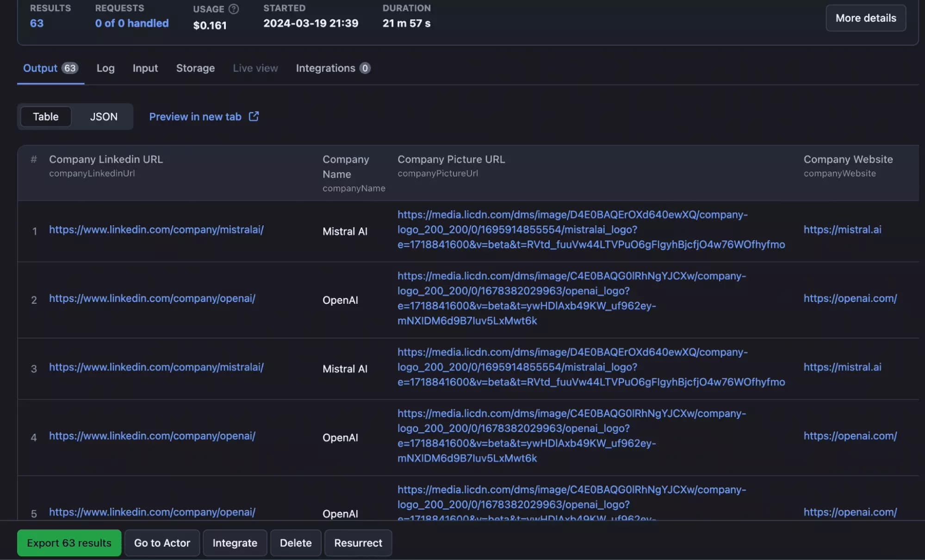Delete this run

pos(295,542)
